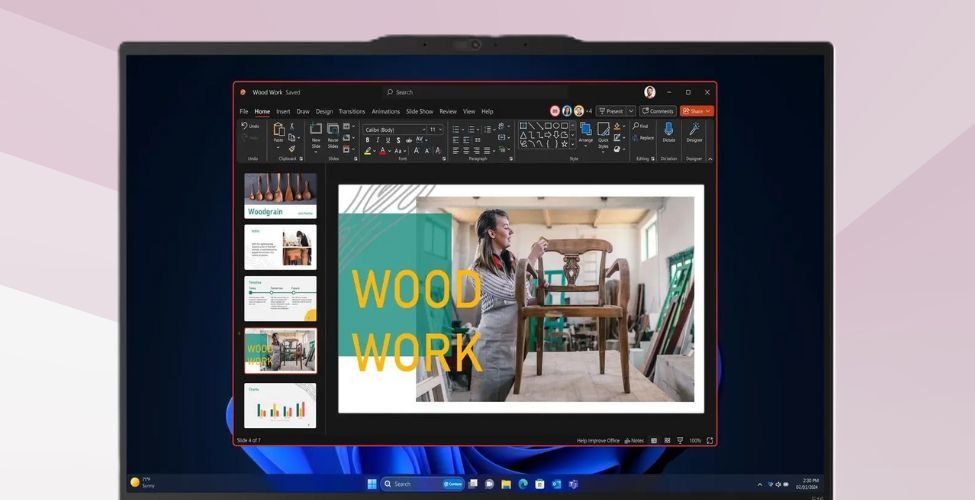
Task: Click Fit slide to window icon
Action: [709, 441]
